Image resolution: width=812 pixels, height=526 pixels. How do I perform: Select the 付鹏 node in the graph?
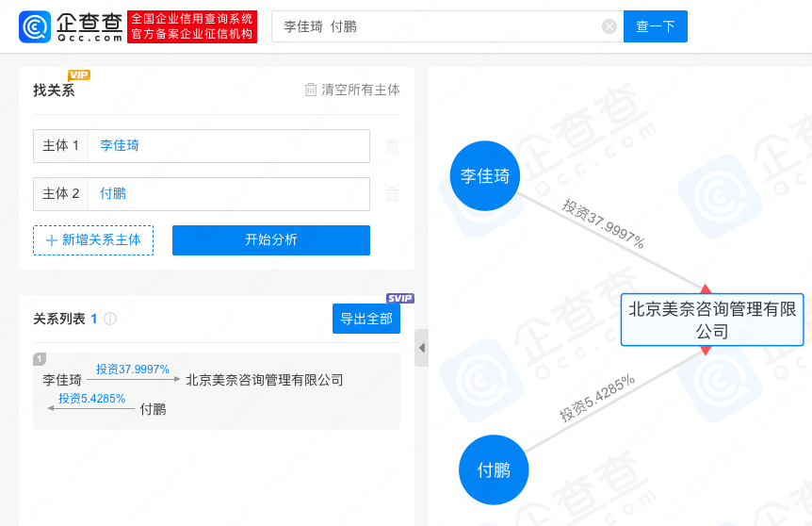494,469
